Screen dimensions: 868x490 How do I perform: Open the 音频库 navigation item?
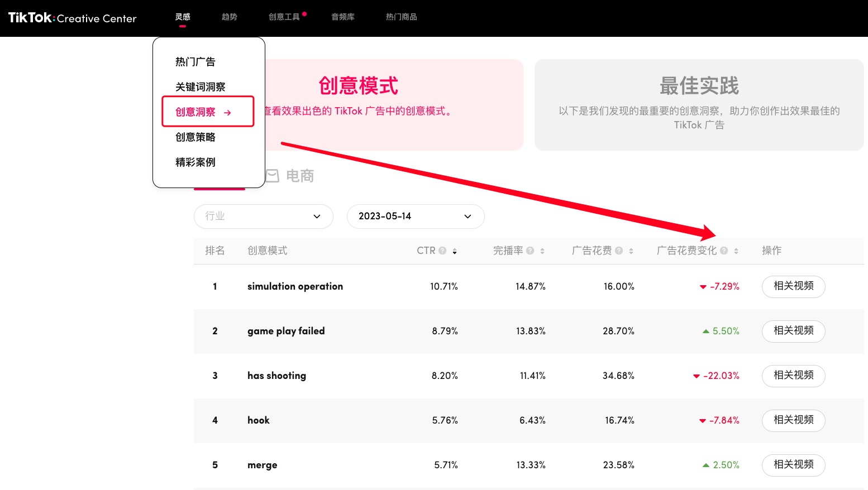pyautogui.click(x=343, y=17)
